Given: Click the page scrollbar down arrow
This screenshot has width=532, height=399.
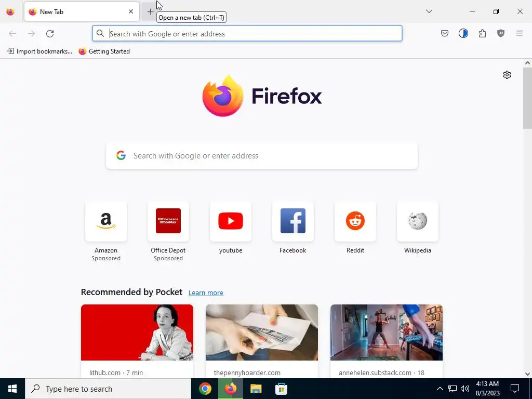Looking at the screenshot, I should (x=527, y=374).
